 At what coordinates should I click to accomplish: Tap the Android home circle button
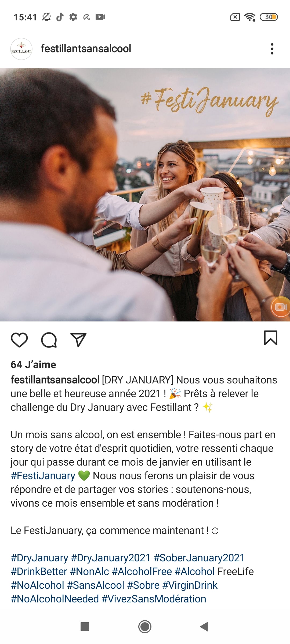[145, 627]
